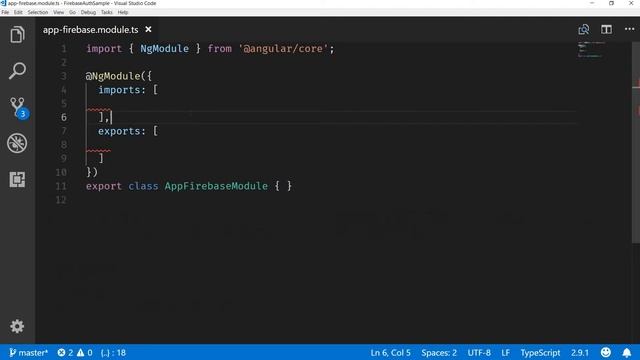Open the Go menu
The image size is (640, 360).
tap(72, 12)
